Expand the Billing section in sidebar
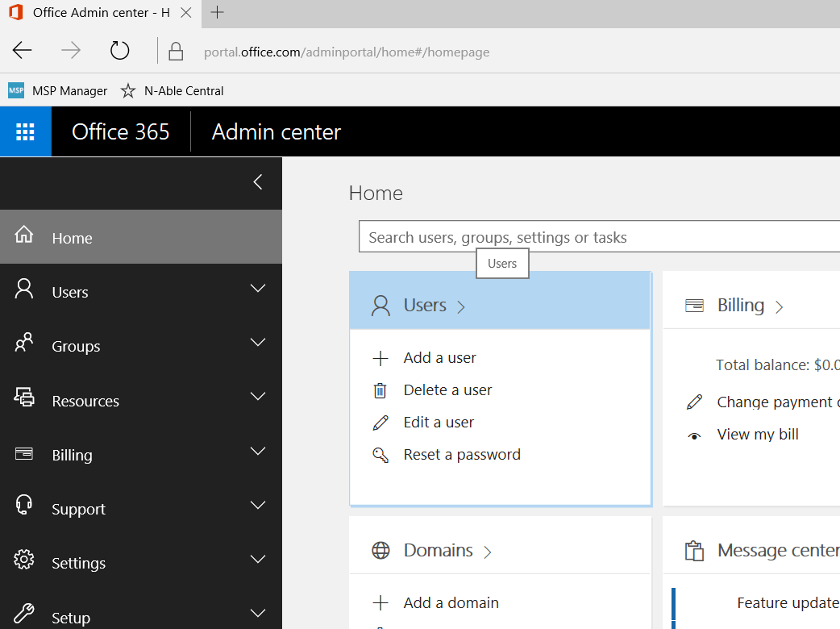The width and height of the screenshot is (840, 629). pos(257,454)
